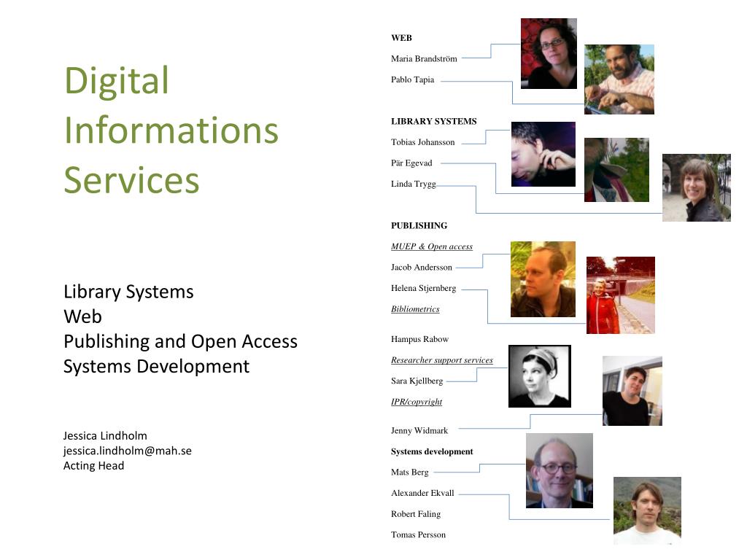Image resolution: width=747 pixels, height=560 pixels.
Task: Click the name Pär Egevad
Action: 411,163
